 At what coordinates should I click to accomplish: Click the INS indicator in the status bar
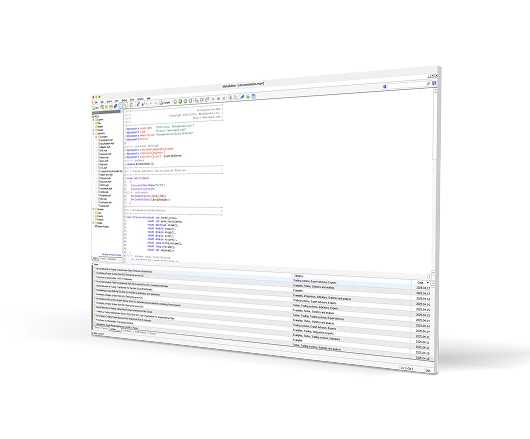(428, 370)
